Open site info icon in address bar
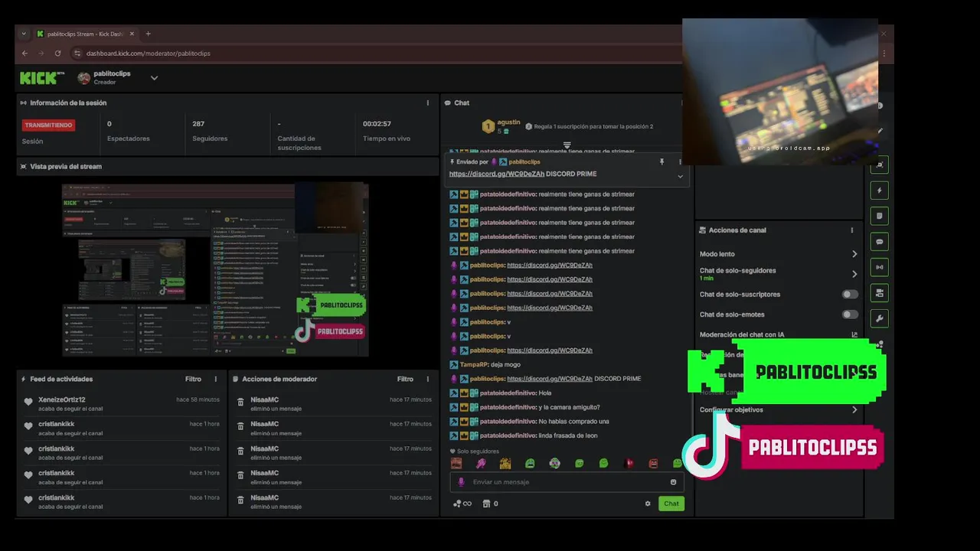Image resolution: width=980 pixels, height=551 pixels. [77, 54]
